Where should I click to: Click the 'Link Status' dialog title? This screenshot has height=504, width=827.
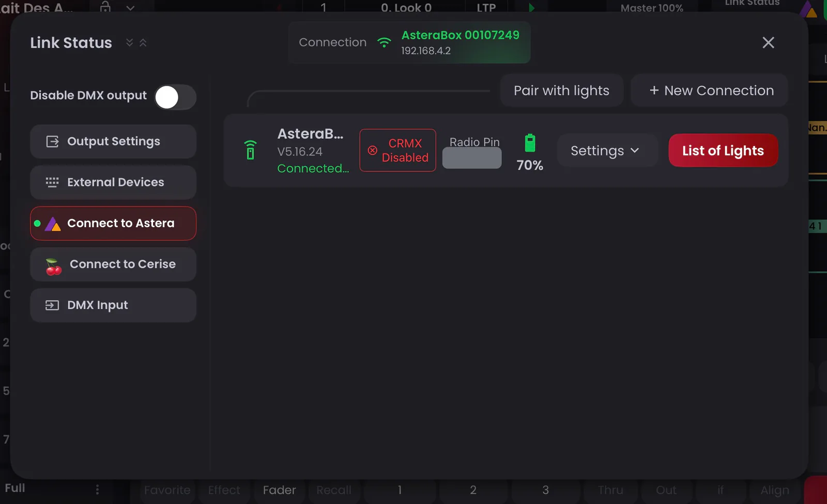(x=71, y=43)
